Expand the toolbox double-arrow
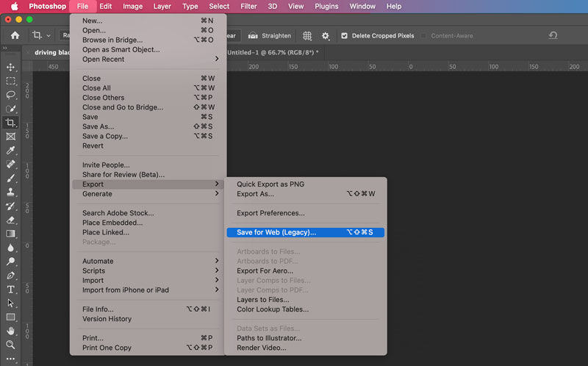Screen dimensions: 588x366 coord(5,48)
